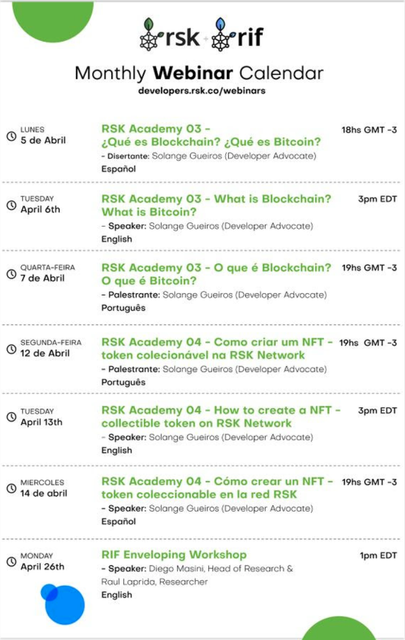Click the large blue circle graphic
405x640 pixels.
[x=65, y=605]
